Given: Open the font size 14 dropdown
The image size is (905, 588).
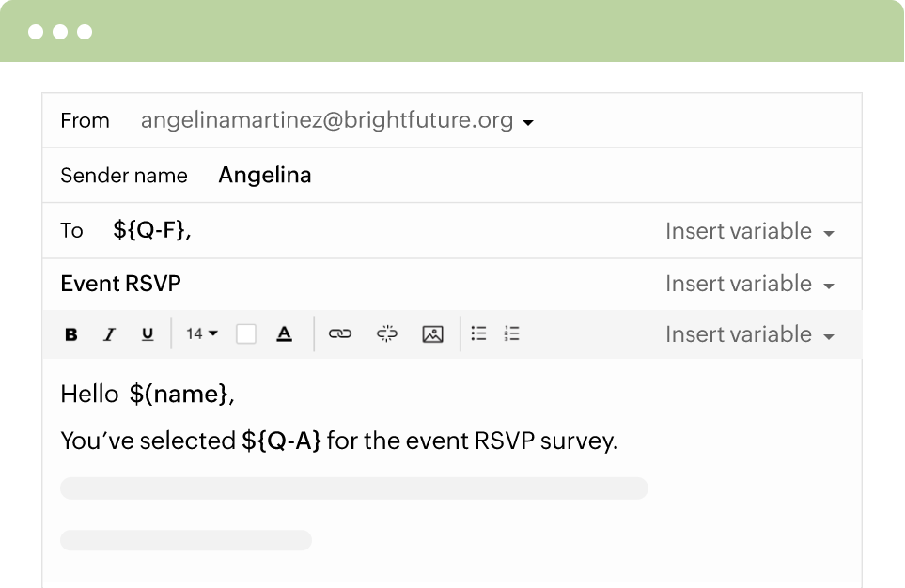Looking at the screenshot, I should coord(201,333).
